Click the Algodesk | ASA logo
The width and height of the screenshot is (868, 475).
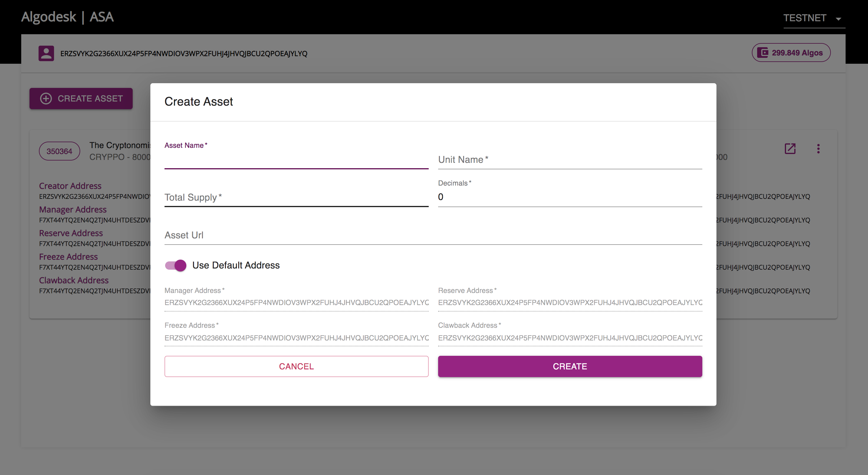(x=68, y=17)
